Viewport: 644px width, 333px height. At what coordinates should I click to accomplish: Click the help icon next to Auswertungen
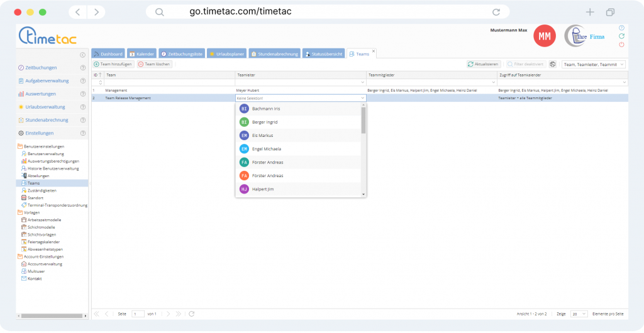(x=83, y=94)
